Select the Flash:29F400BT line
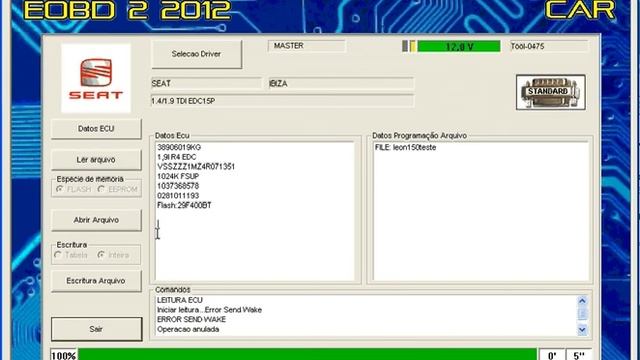Screen dimensions: 640x360 coord(184,205)
